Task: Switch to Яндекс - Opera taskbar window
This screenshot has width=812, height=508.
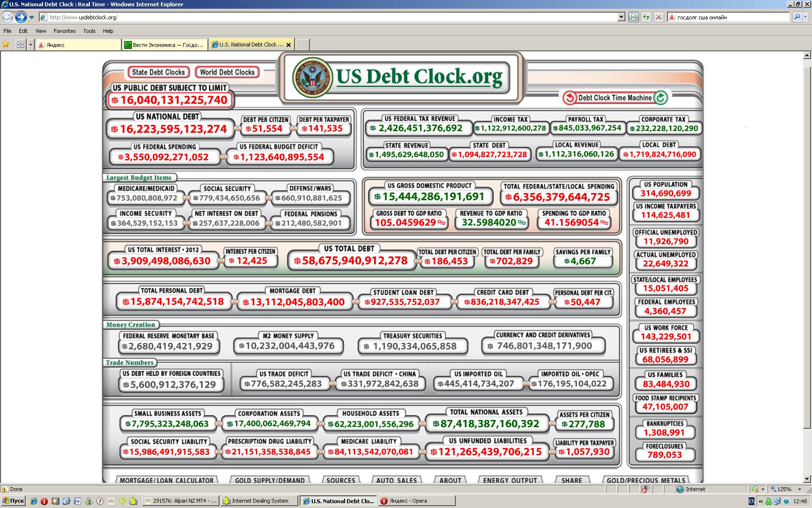Action: (417, 501)
